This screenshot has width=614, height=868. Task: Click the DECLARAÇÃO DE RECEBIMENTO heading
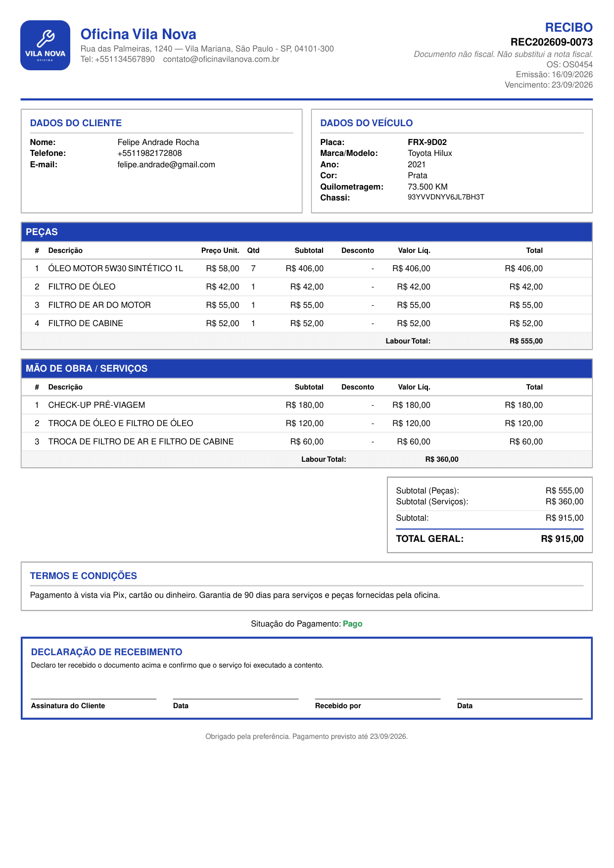pos(106,652)
